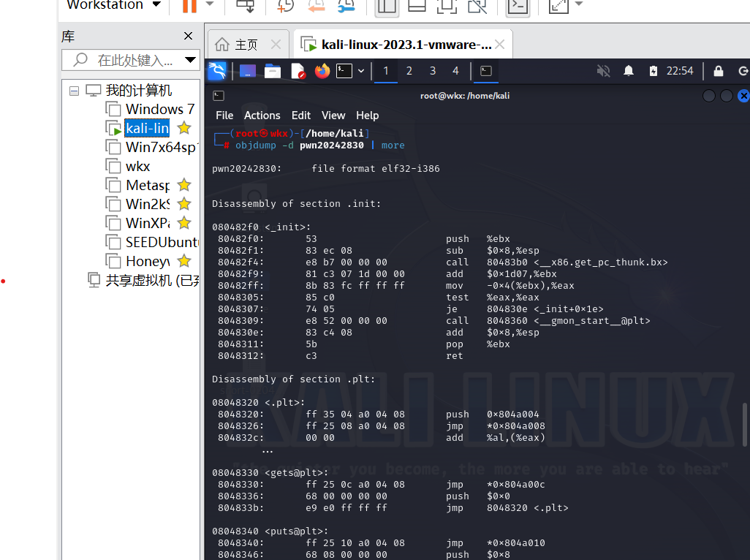Viewport: 750px width, 560px height.
Task: Switch to workspace 1
Action: (x=385, y=71)
